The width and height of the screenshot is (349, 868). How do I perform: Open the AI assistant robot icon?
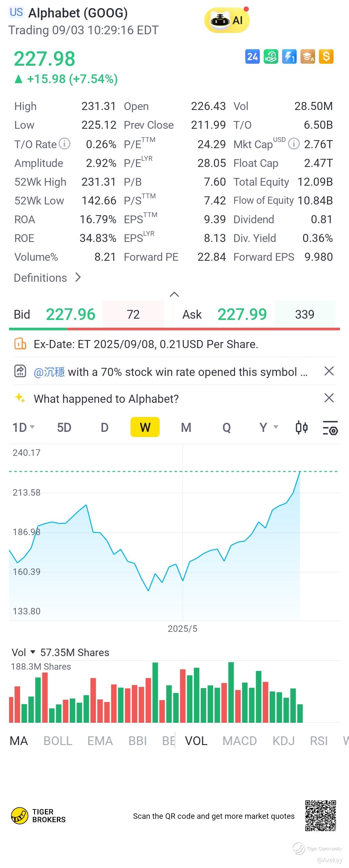[227, 20]
